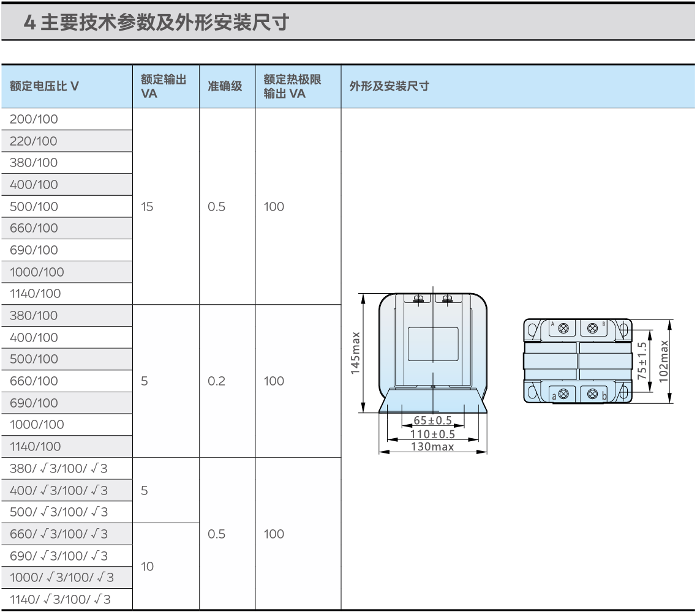Click terminal screw A in top view
The height and width of the screenshot is (615, 700).
564,329
